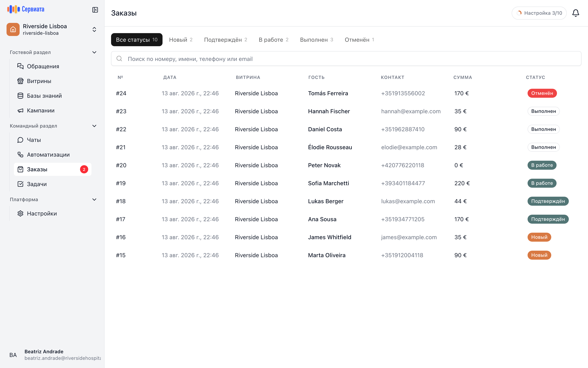Click the orange Riverside Lisboa home icon
Screen dimensions: 588x368
[13, 29]
